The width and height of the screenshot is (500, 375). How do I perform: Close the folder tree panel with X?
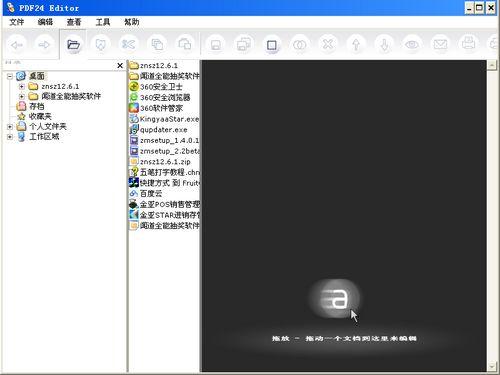tap(120, 66)
